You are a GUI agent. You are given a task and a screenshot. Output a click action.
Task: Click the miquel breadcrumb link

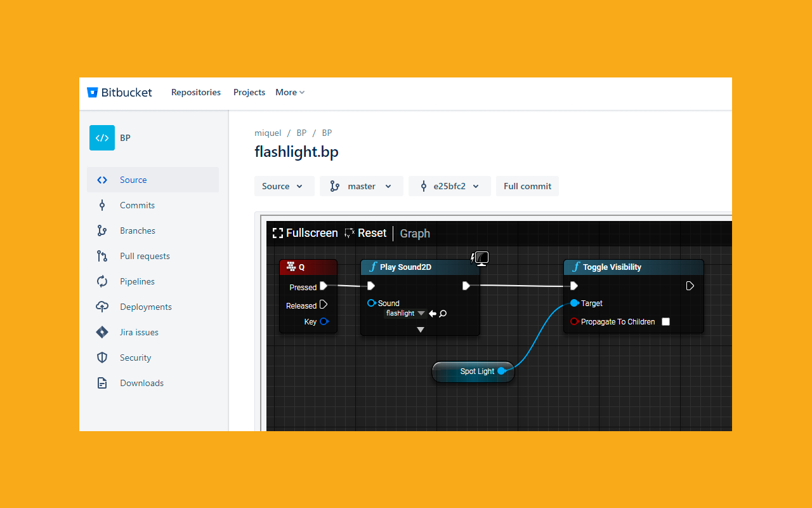tap(268, 133)
